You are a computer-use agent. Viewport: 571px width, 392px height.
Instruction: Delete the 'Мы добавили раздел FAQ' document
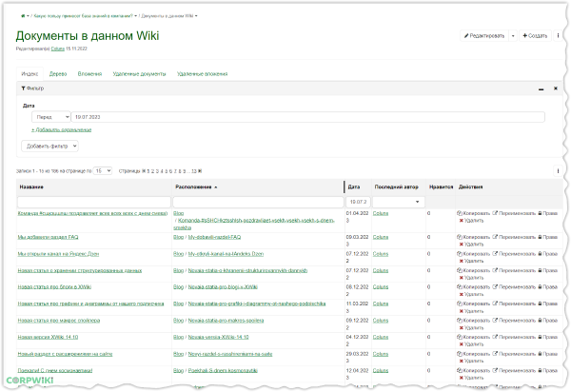(471, 245)
